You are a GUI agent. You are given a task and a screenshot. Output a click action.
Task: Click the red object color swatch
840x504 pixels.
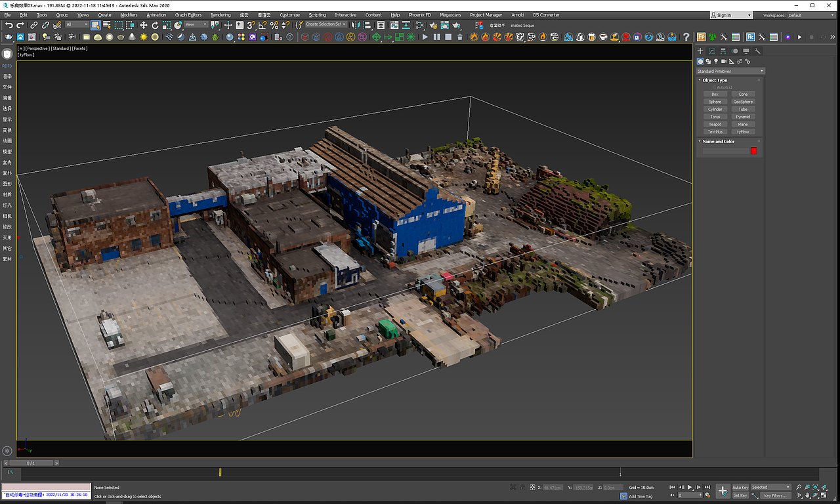(754, 151)
